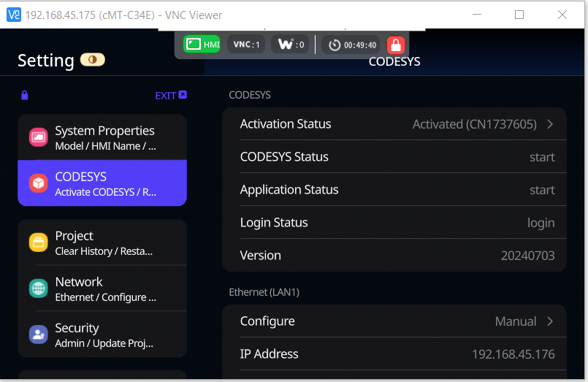
Task: Click the IP Address row
Action: pos(394,354)
